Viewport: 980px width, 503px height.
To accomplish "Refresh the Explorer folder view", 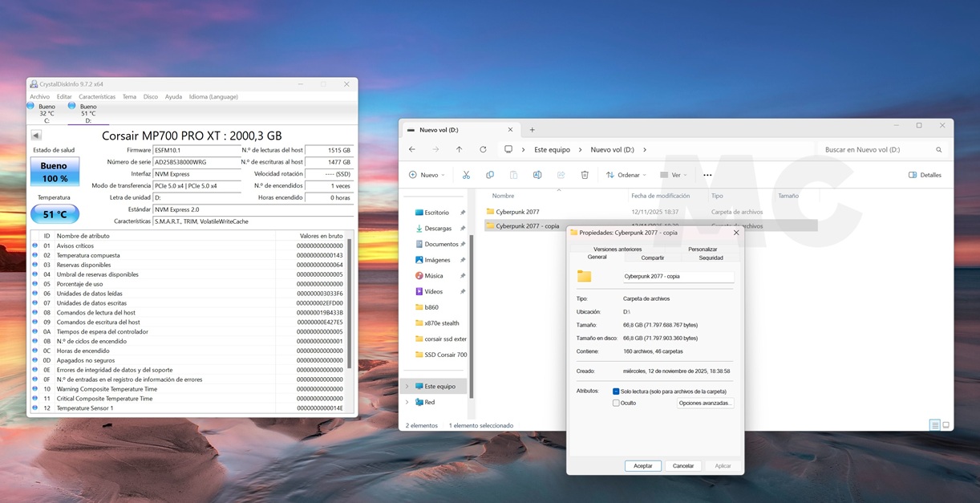I will click(483, 149).
